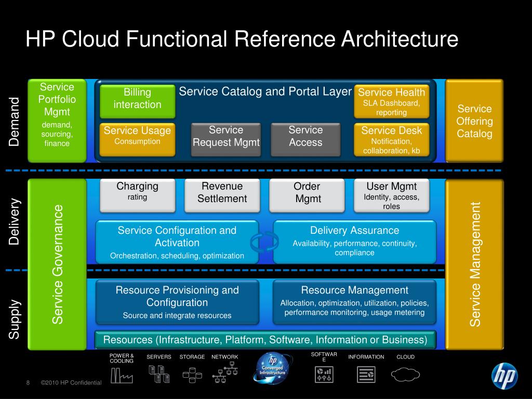Select the Resources infrastructure bar
Screen dimensions: 532x399
265,340
